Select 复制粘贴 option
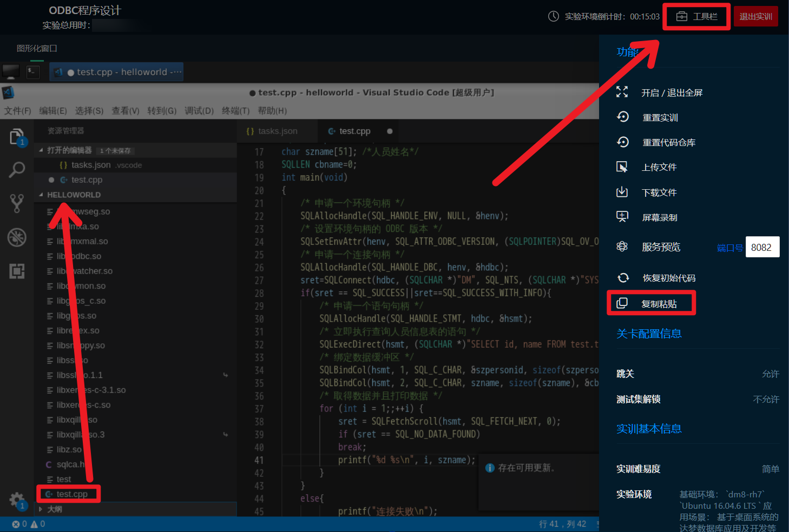Image resolution: width=789 pixels, height=532 pixels. [659, 304]
